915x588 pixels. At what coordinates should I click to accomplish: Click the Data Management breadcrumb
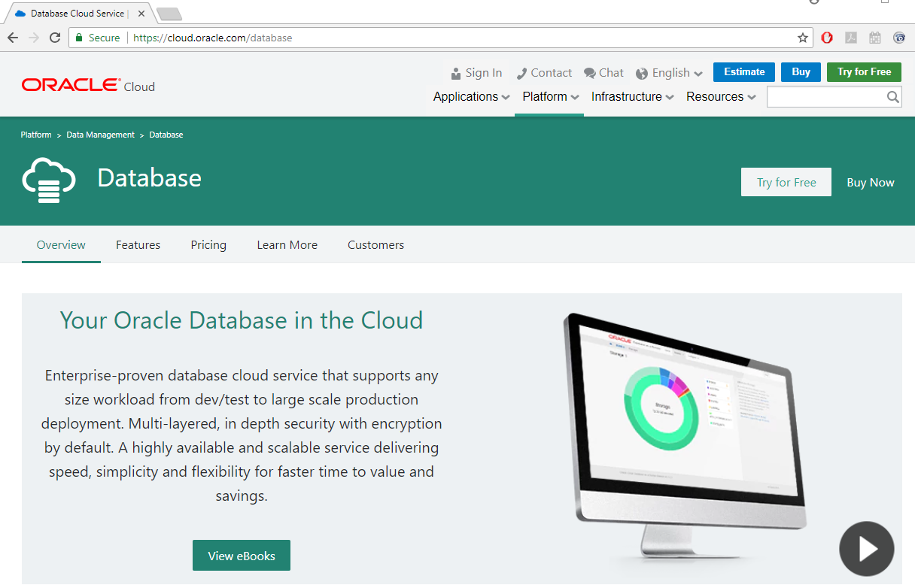pos(100,135)
